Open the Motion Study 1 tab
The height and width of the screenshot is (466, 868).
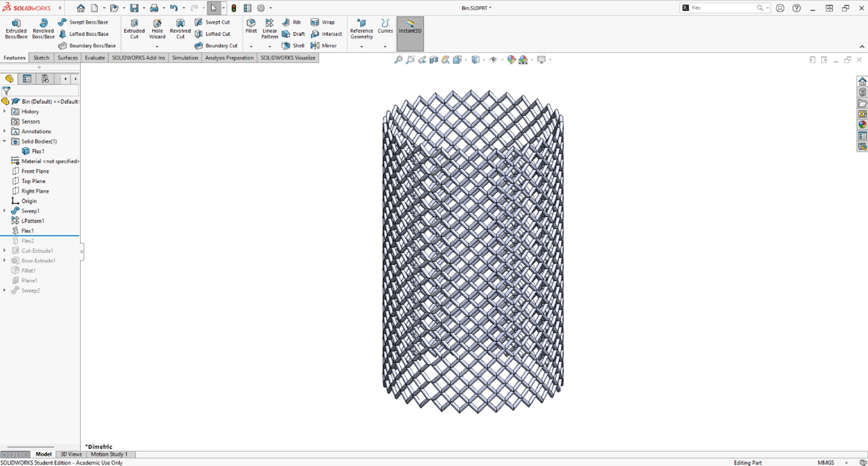coord(109,454)
